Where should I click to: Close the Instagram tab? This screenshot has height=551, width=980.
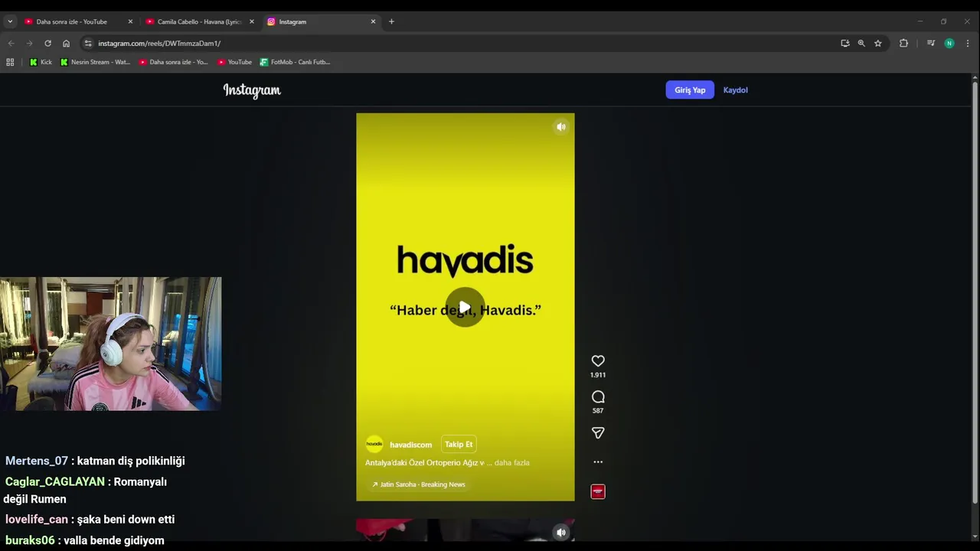(373, 21)
